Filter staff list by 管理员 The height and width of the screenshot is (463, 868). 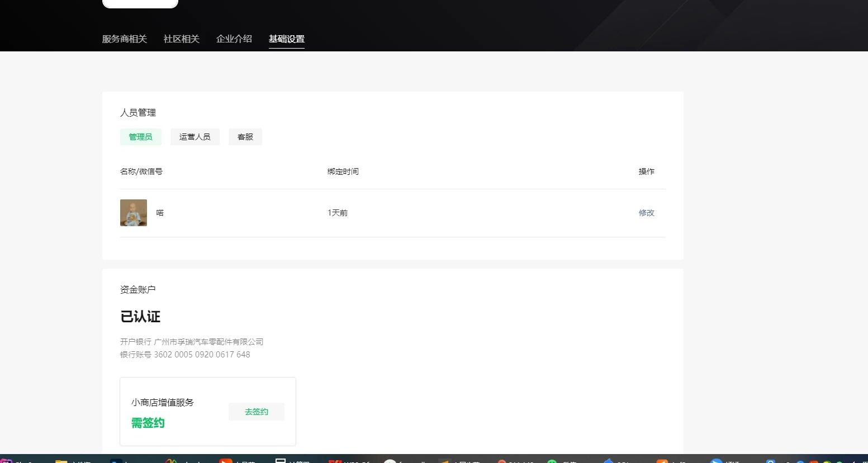tap(140, 137)
